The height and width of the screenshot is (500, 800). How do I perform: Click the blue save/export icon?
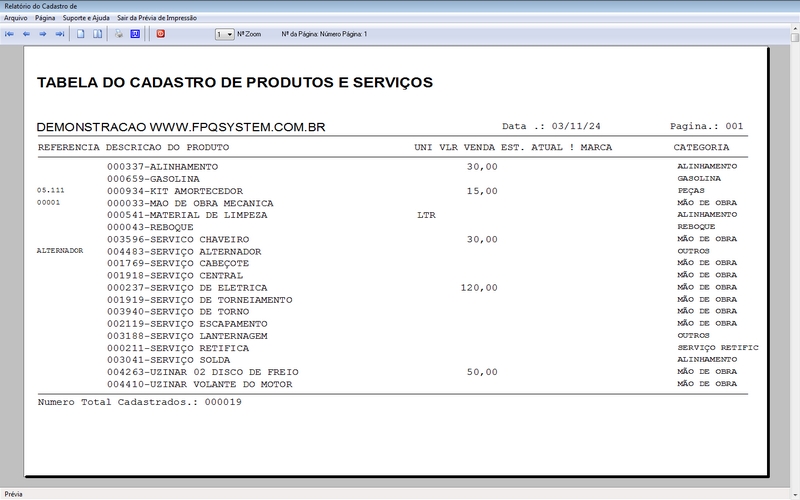[x=135, y=34]
